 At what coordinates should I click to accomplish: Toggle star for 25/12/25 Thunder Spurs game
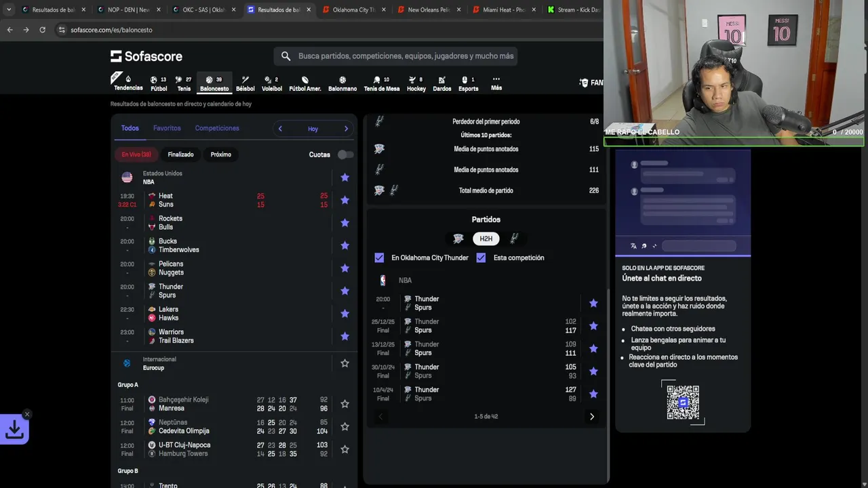click(x=593, y=326)
